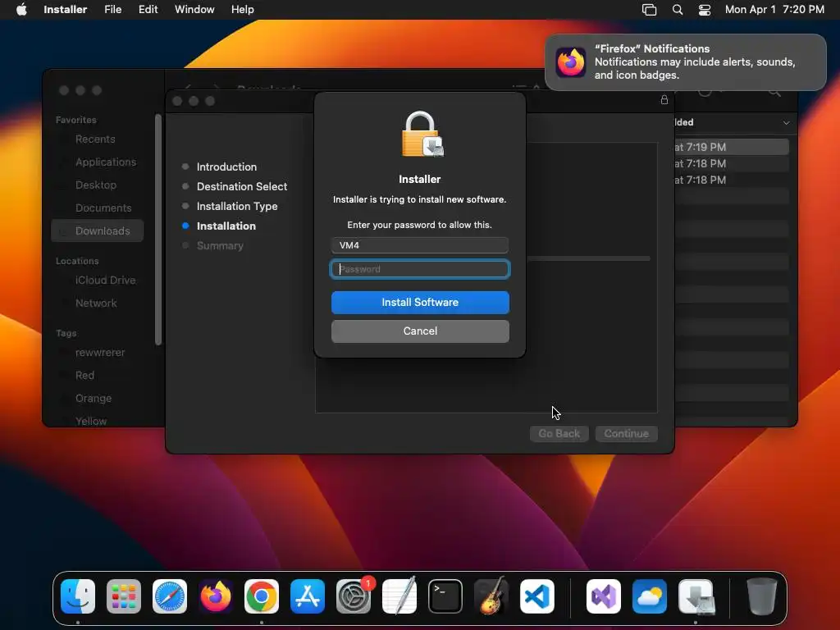The width and height of the screenshot is (840, 630).
Task: Open Stage Manager icon in menu bar
Action: pyautogui.click(x=649, y=10)
